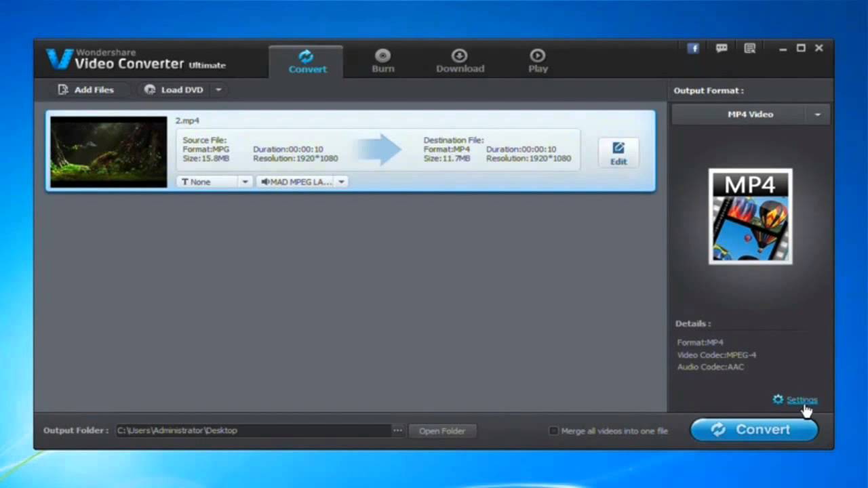This screenshot has height=488, width=868.
Task: Click the Audio Codec:AAC detail text
Action: pyautogui.click(x=711, y=367)
